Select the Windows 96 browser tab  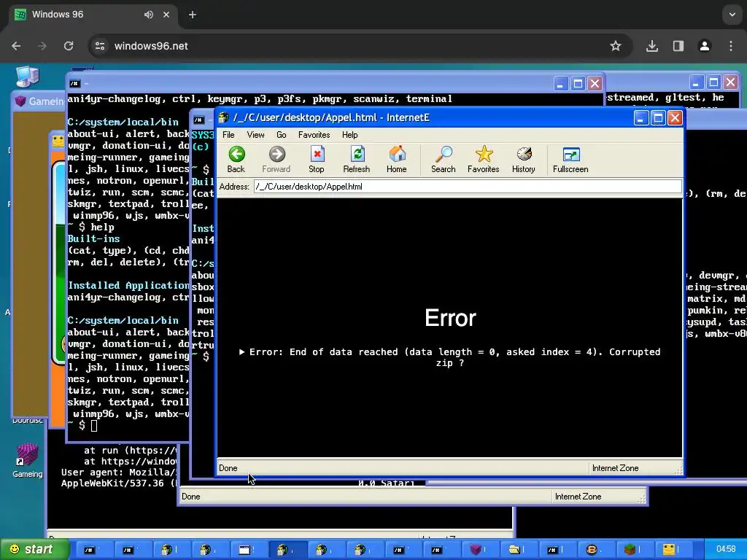(93, 15)
